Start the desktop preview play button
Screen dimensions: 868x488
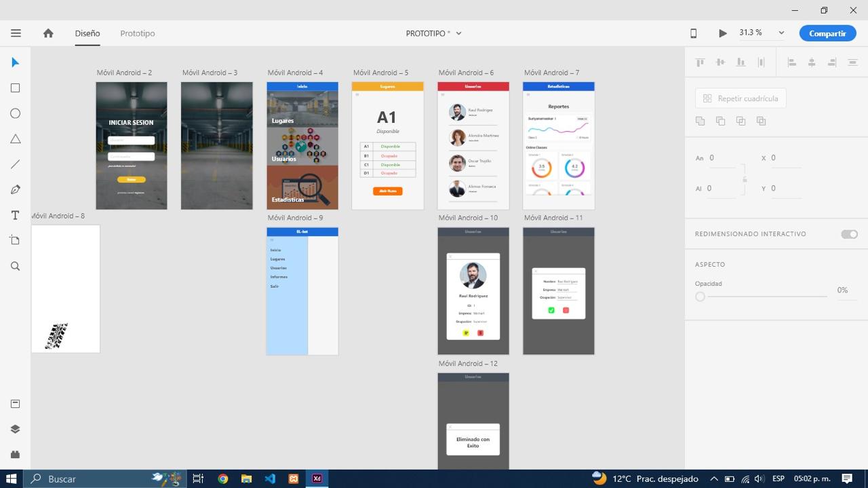pyautogui.click(x=723, y=33)
